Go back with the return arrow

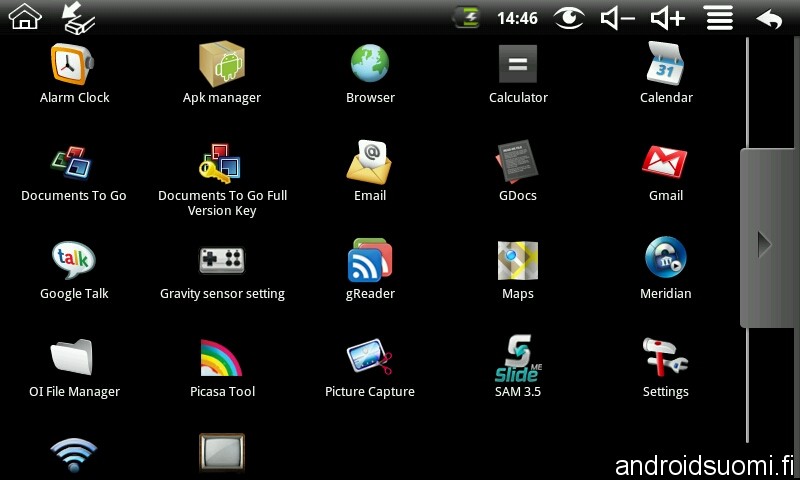coord(769,19)
